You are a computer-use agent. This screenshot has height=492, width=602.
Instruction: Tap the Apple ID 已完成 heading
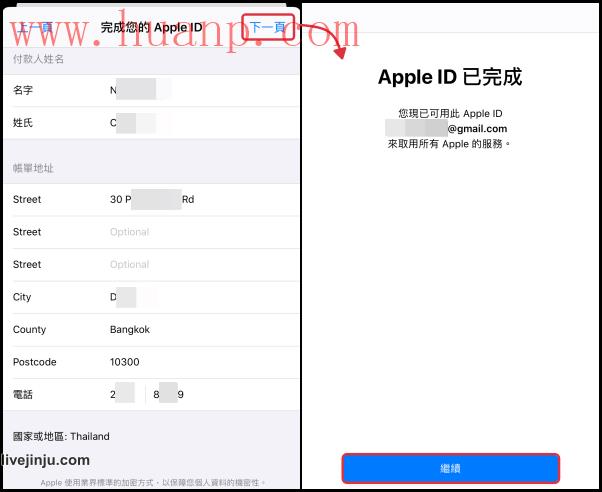[450, 77]
